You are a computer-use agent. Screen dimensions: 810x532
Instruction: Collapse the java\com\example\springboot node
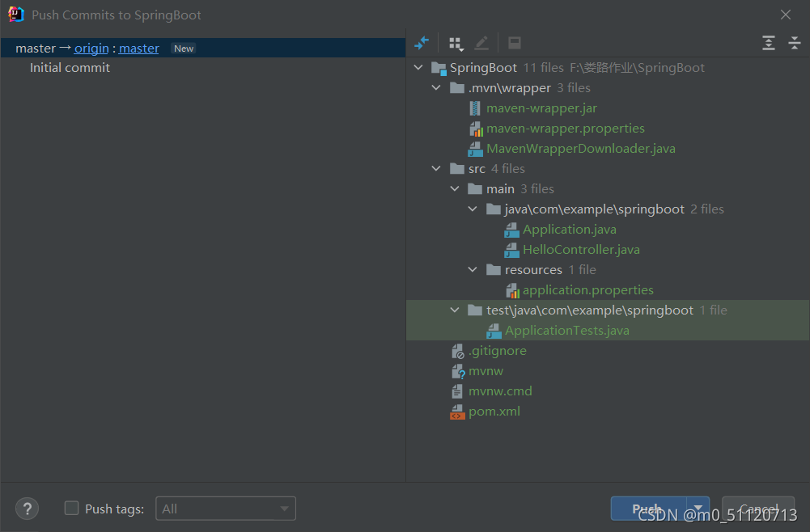click(473, 209)
